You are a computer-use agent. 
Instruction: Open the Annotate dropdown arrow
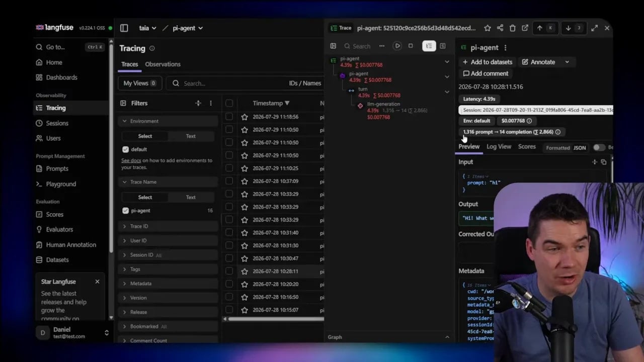[x=567, y=62]
